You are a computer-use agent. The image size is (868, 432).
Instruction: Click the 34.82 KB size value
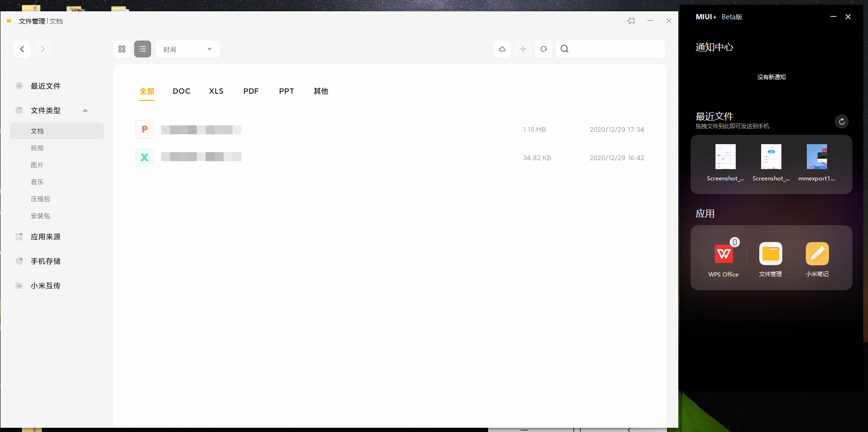point(537,158)
